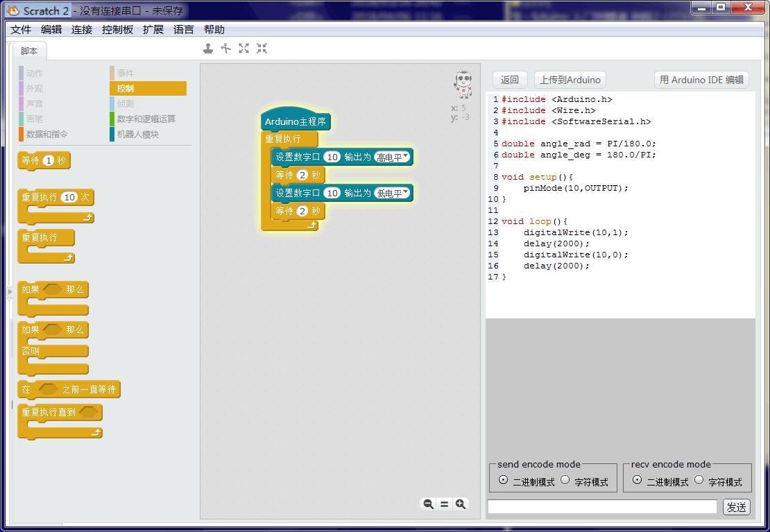Click the 返回 button
770x532 pixels.
coord(510,80)
